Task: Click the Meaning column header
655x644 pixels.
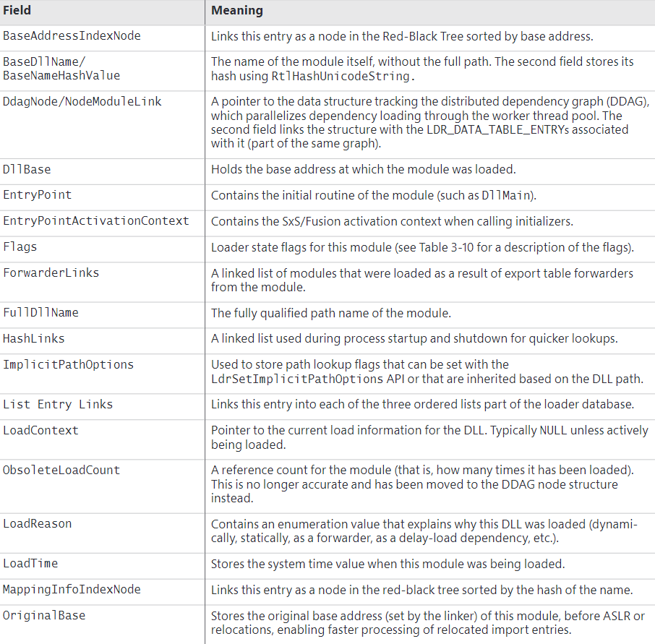Action: [x=237, y=11]
